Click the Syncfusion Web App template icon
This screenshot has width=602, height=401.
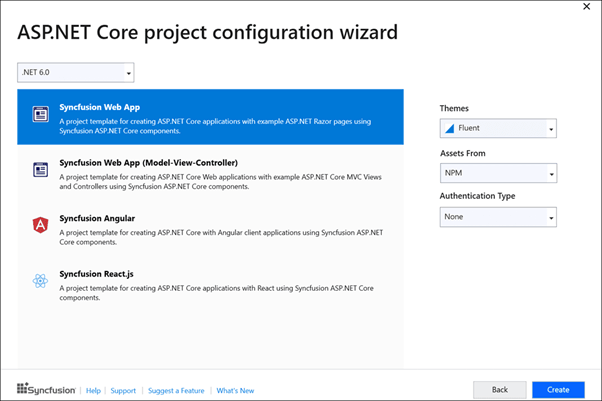(x=41, y=115)
